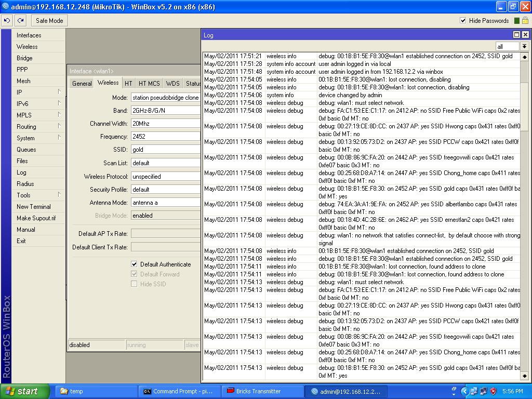This screenshot has height=399, width=532.
Task: Click the SSID field gold
Action: (166, 150)
